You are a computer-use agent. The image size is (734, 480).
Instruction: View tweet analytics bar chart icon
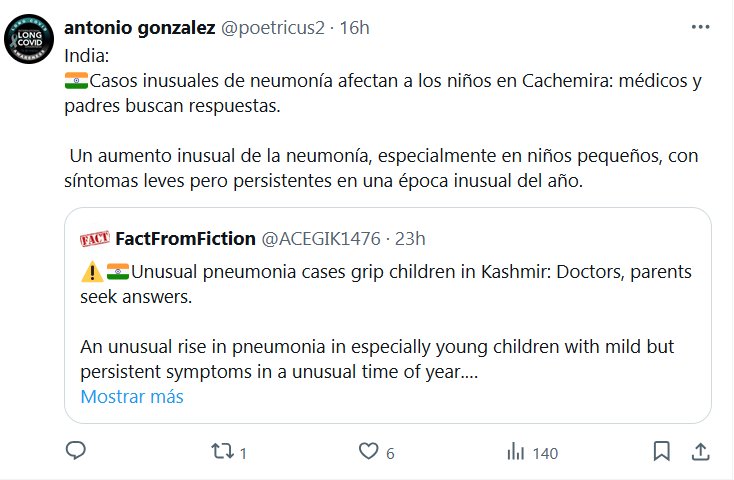tap(515, 452)
